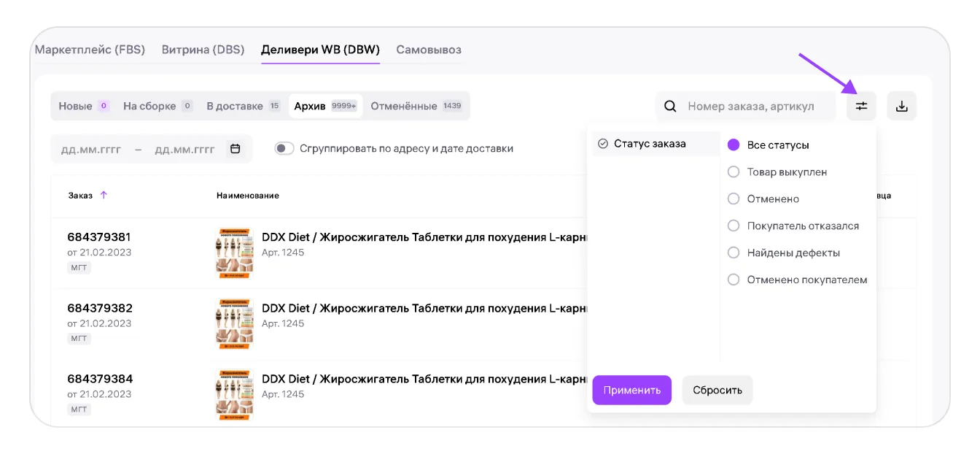This screenshot has width=980, height=454.
Task: Click the Применить button
Action: [631, 390]
